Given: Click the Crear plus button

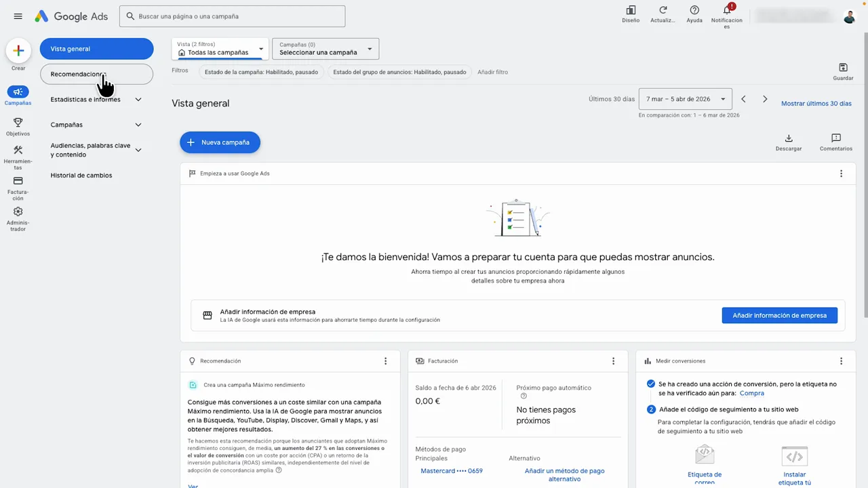Looking at the screenshot, I should (18, 51).
